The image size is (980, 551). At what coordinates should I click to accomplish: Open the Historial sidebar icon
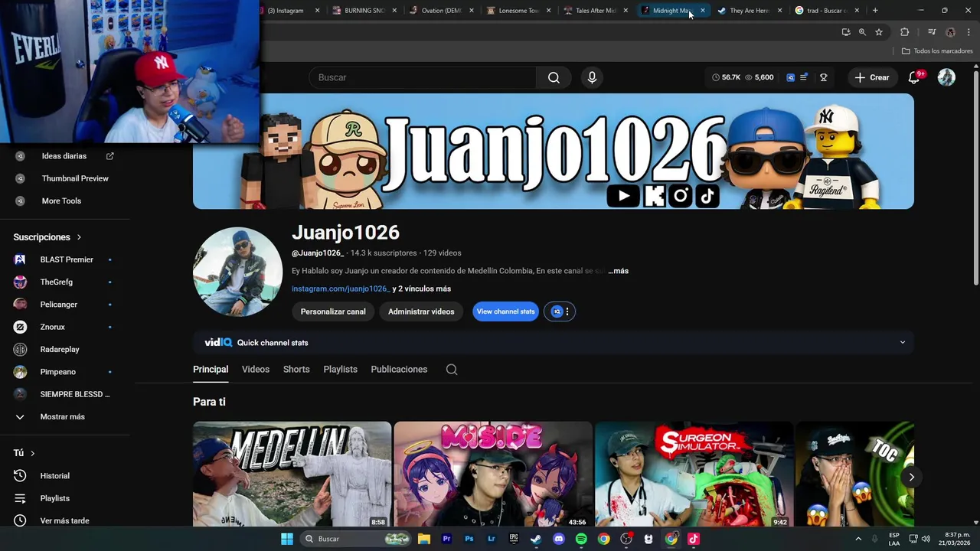click(x=21, y=476)
